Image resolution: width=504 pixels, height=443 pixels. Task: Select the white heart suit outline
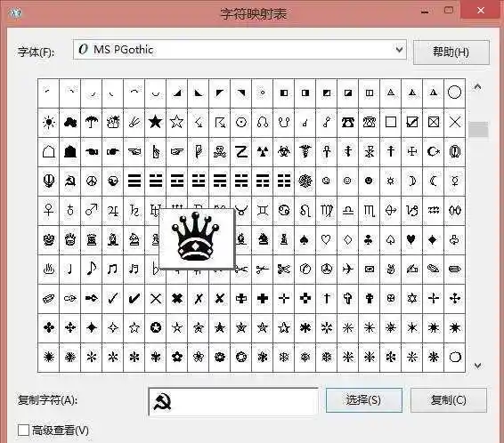pos(326,240)
